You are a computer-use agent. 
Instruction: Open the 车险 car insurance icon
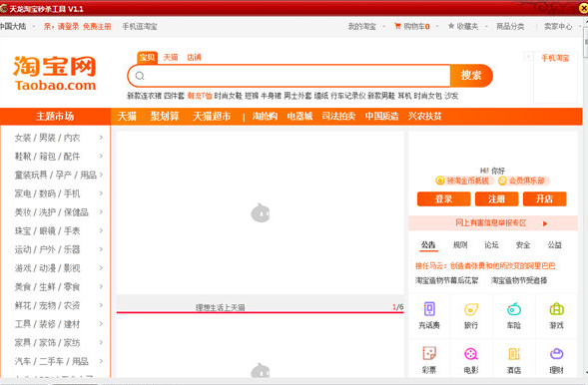[x=514, y=309]
